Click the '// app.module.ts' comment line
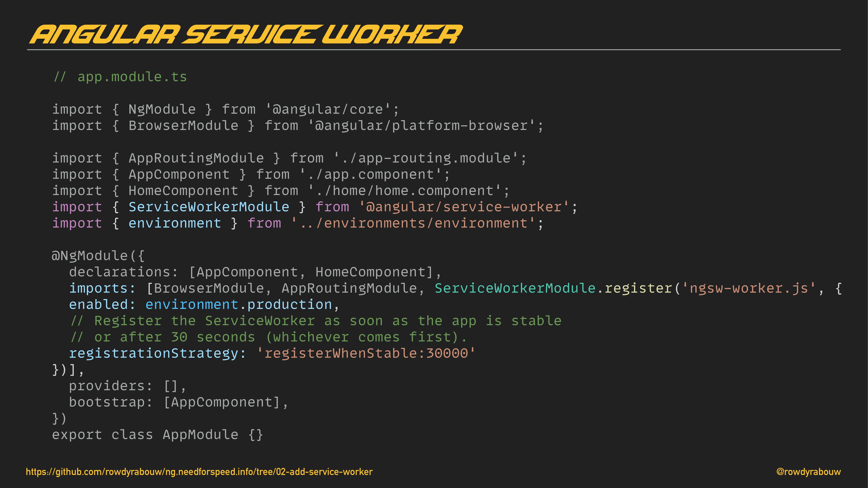868x488 pixels. coord(120,77)
